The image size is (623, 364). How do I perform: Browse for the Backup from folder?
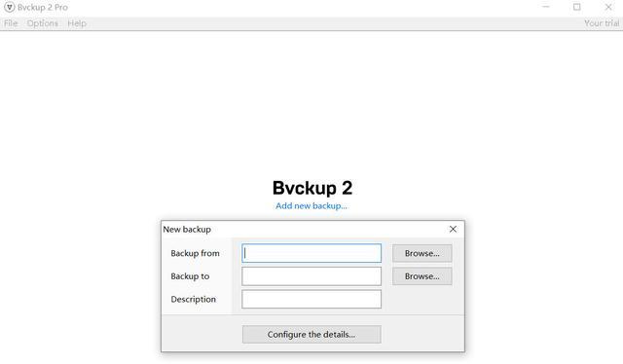(421, 253)
